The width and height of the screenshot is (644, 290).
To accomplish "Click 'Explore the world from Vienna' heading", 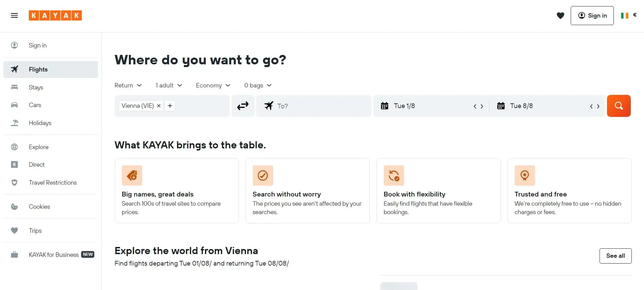I will point(186,251).
